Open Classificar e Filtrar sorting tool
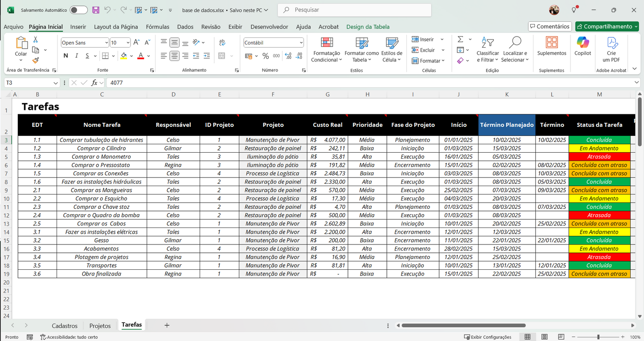The height and width of the screenshot is (341, 644). click(x=488, y=50)
